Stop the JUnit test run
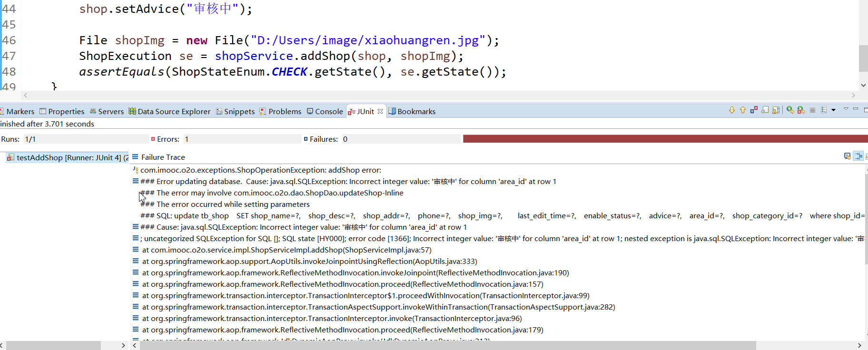The image size is (868, 350). (813, 110)
